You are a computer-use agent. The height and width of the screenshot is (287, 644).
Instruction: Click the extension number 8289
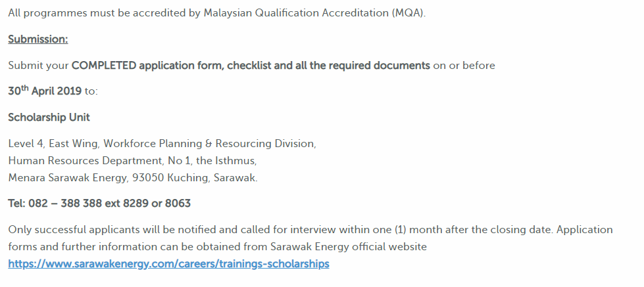pos(136,204)
